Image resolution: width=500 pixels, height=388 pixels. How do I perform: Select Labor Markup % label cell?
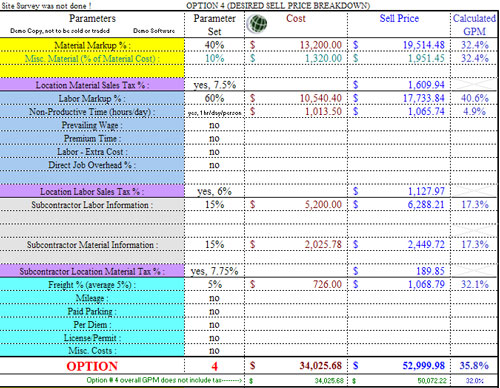[x=92, y=98]
